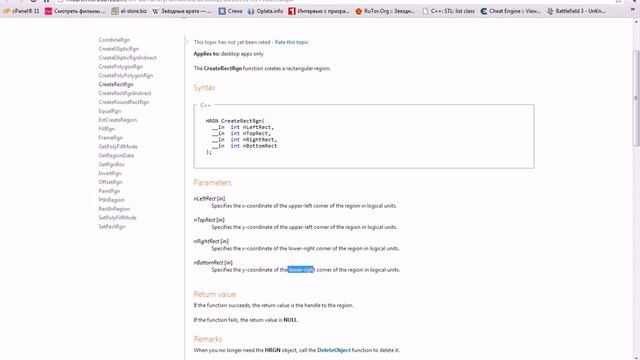Show hidden bookmarks with overflow chevron

(633, 10)
